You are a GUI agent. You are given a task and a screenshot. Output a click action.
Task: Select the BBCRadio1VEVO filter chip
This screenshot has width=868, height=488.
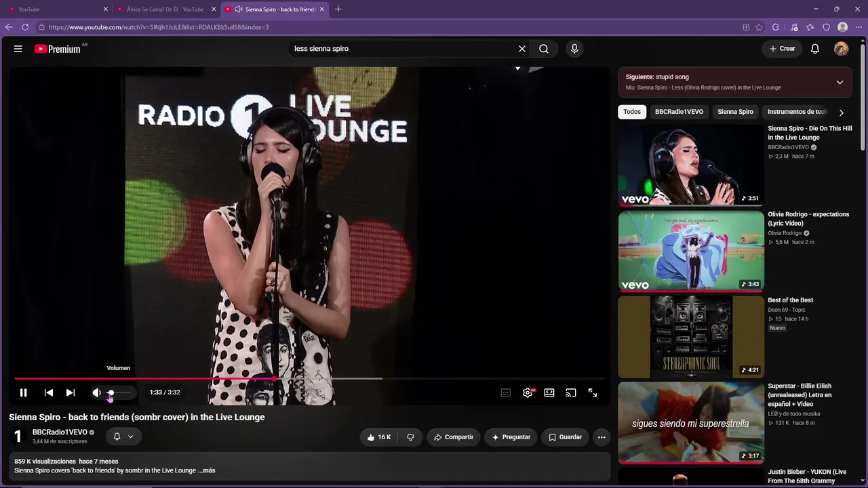click(679, 112)
